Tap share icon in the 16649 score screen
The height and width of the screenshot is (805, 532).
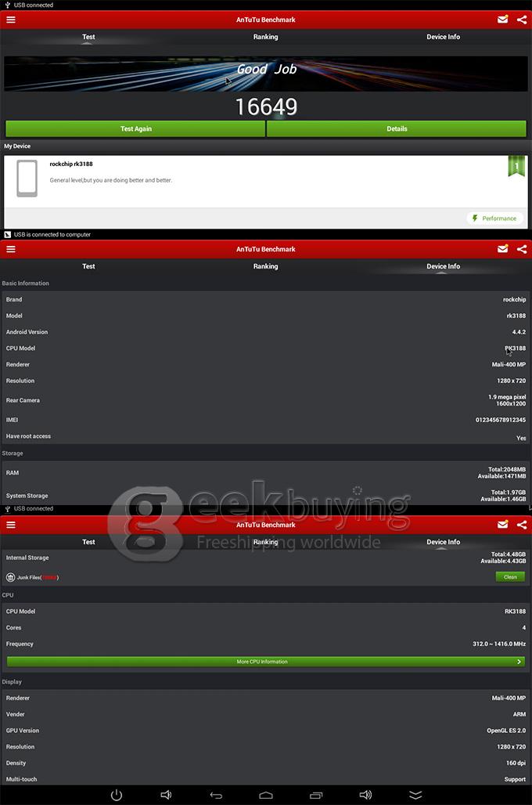pyautogui.click(x=522, y=20)
